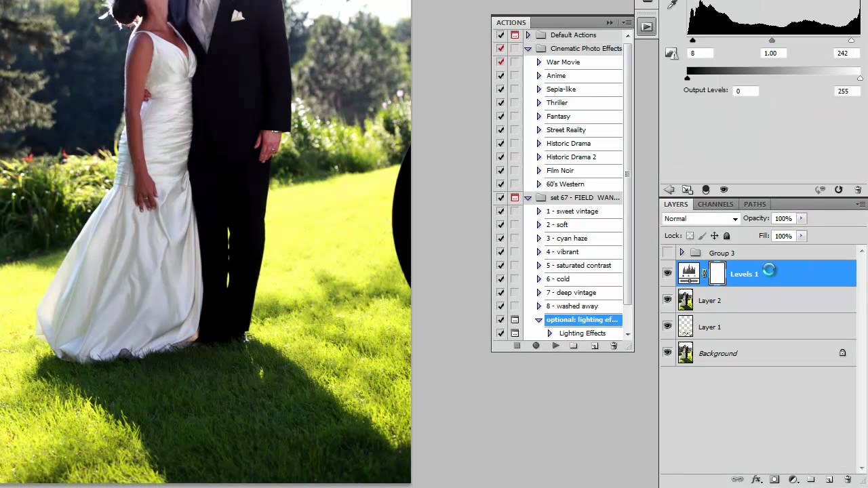Collapse the Cinematic Photo Effects set
Viewport: 868px width, 488px height.
pyautogui.click(x=528, y=49)
